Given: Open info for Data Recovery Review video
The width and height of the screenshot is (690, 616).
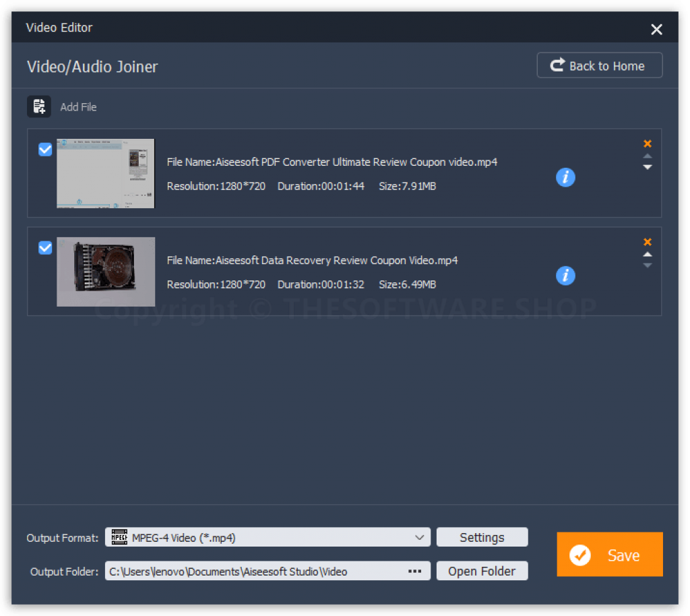Looking at the screenshot, I should pyautogui.click(x=565, y=276).
